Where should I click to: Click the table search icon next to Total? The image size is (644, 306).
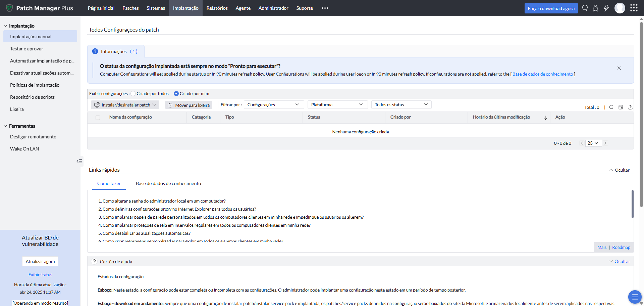point(611,107)
